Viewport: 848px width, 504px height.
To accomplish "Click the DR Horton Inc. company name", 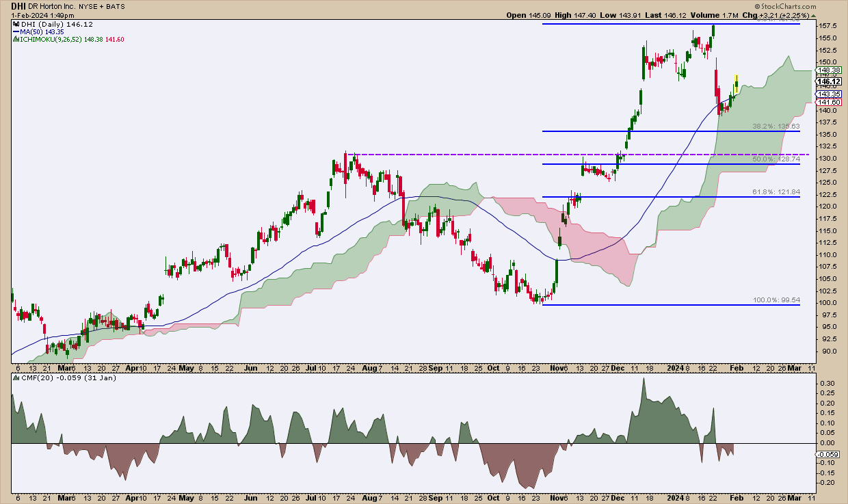I will pos(52,5).
